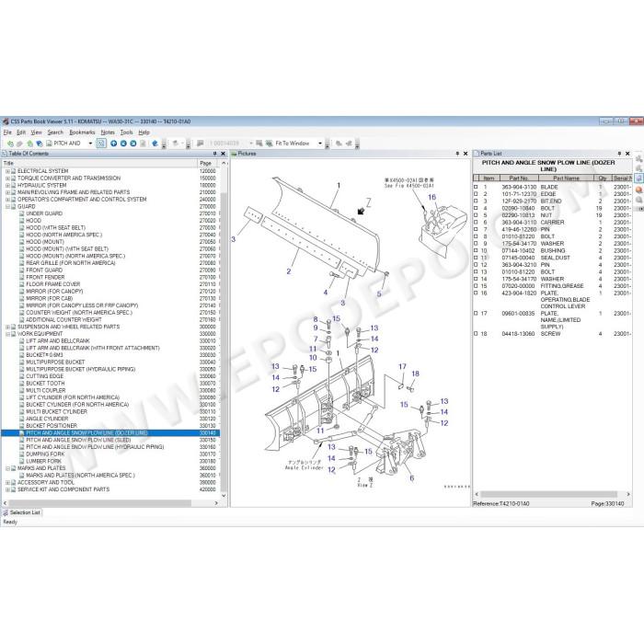644x644 pixels.
Task: Check the box for item 3 BIT,END
Action: point(476,201)
